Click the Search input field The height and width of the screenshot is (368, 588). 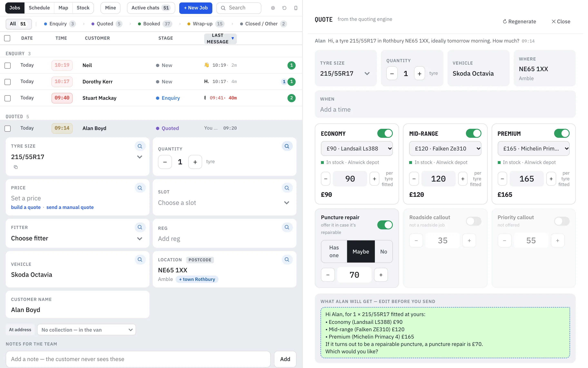(239, 8)
